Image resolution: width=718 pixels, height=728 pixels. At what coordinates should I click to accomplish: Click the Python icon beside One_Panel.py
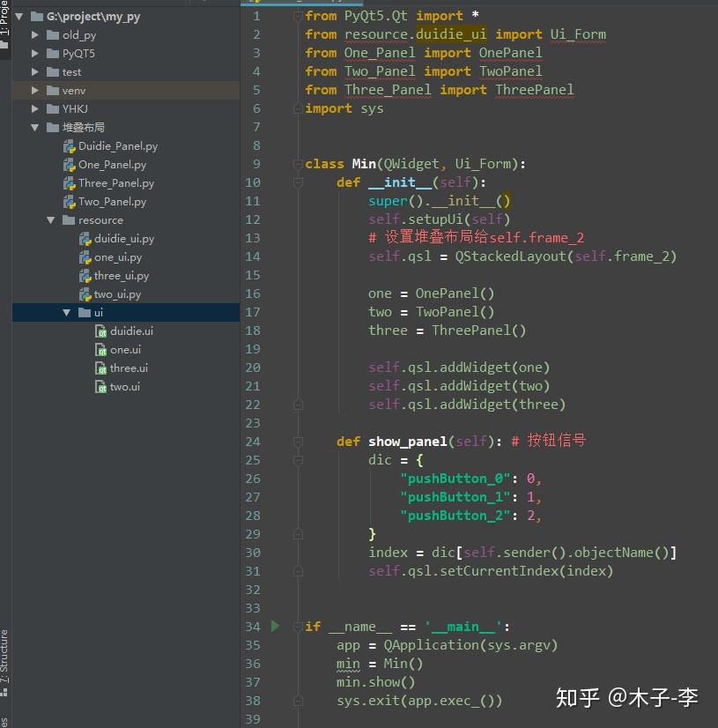pyautogui.click(x=70, y=164)
